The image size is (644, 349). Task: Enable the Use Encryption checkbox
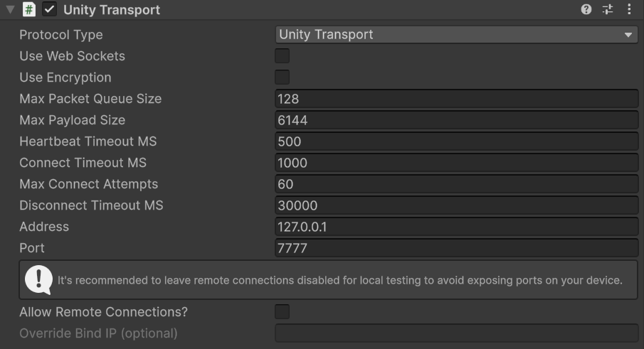(x=283, y=77)
